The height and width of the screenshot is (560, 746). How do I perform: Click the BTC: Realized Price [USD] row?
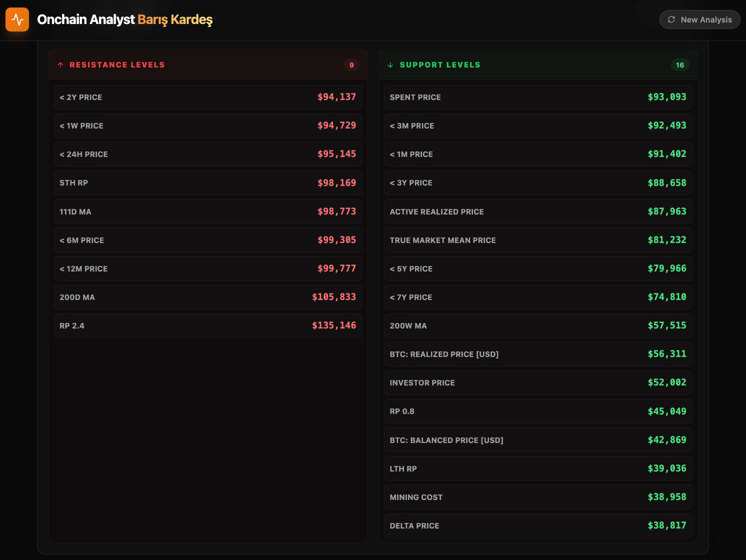(x=537, y=354)
